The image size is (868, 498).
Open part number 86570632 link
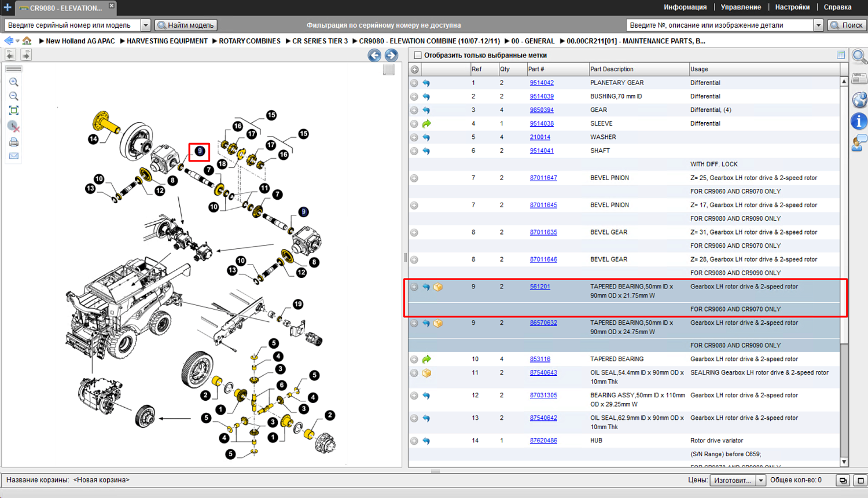[543, 323]
